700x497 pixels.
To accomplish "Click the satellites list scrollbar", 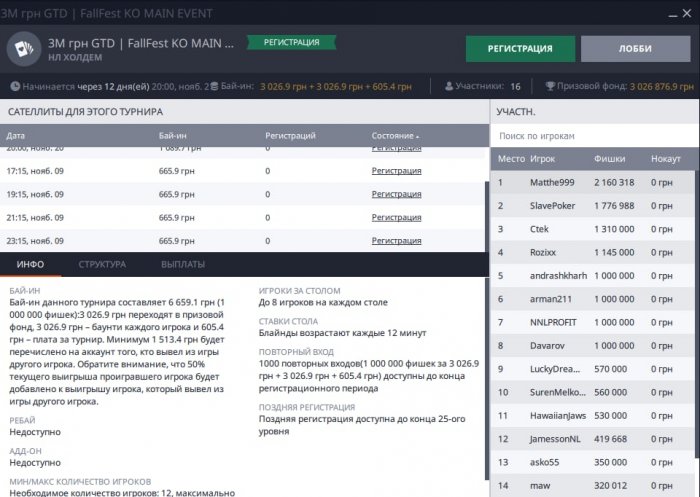I will click(x=487, y=216).
